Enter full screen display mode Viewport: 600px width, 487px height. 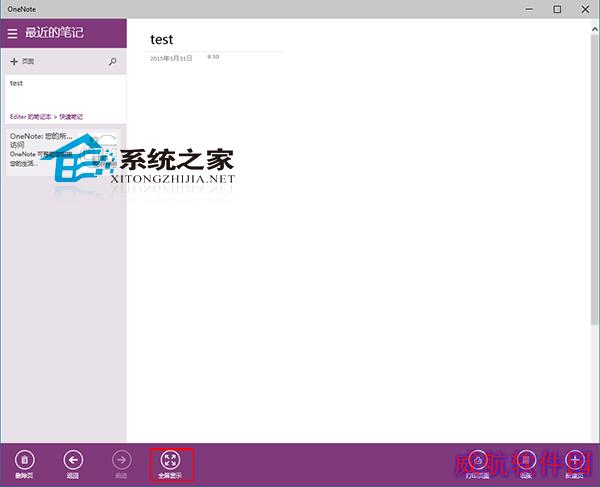[x=170, y=464]
